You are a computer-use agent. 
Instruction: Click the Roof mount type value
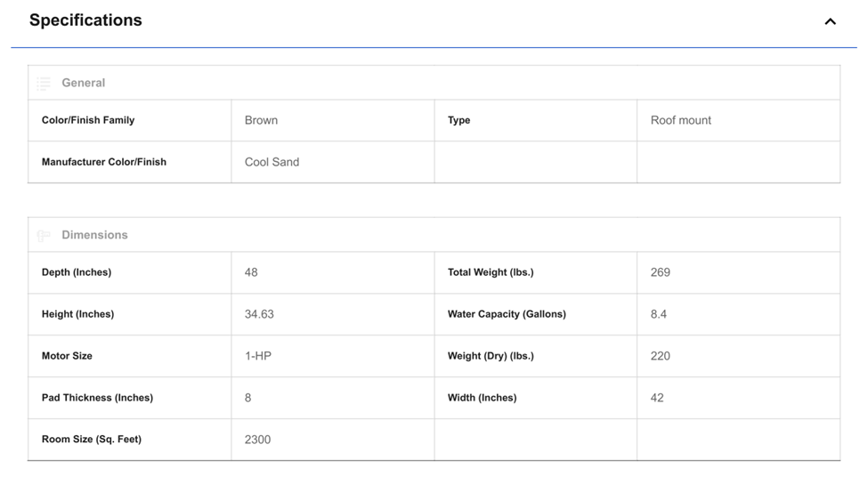tap(680, 120)
